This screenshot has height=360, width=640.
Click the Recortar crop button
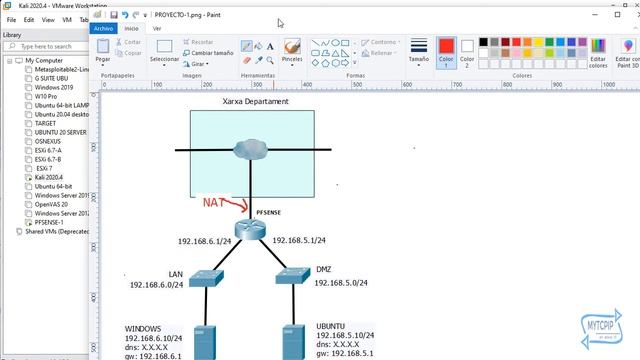(x=198, y=42)
